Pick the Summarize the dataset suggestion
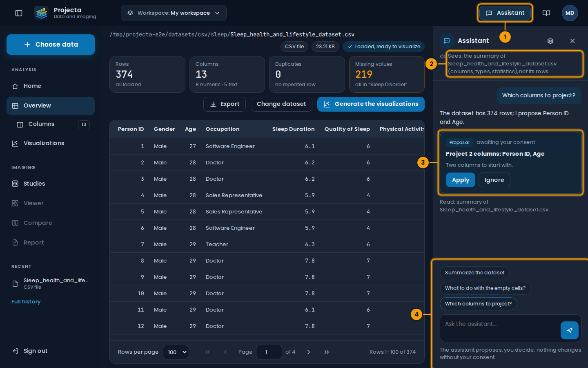 point(474,273)
